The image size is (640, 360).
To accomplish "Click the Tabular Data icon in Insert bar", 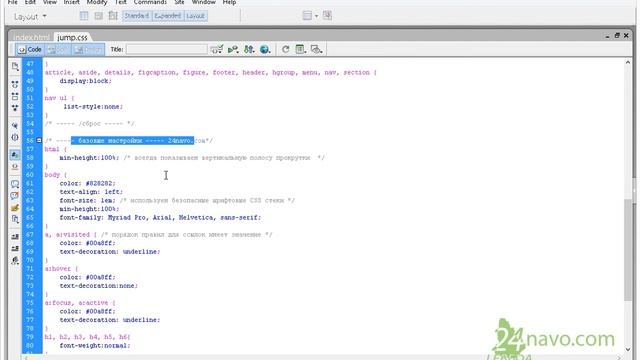I will pyautogui.click(x=327, y=16).
